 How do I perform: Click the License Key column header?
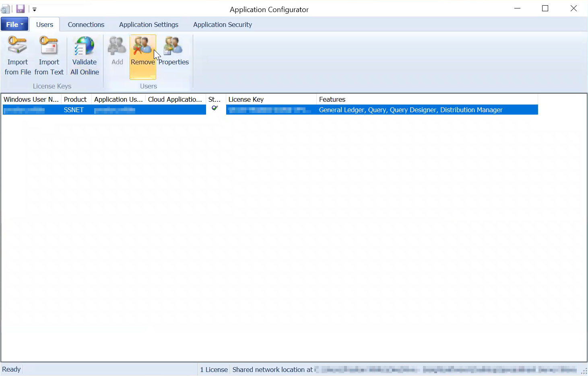pyautogui.click(x=246, y=99)
